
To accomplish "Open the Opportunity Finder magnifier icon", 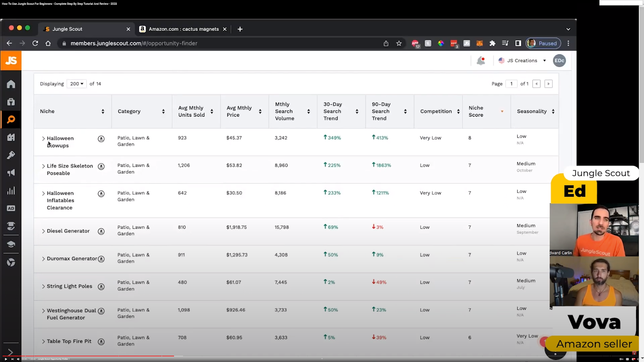I will 11,119.
